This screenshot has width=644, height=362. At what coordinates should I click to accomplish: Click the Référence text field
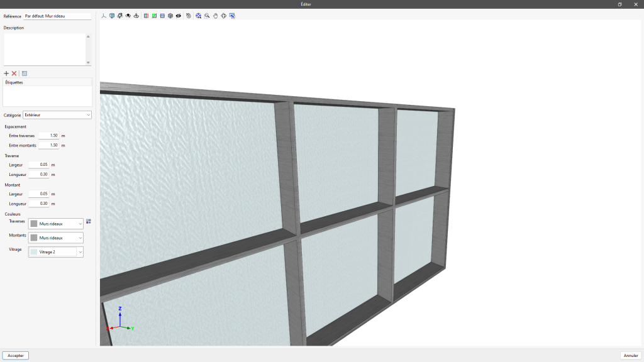[57, 16]
